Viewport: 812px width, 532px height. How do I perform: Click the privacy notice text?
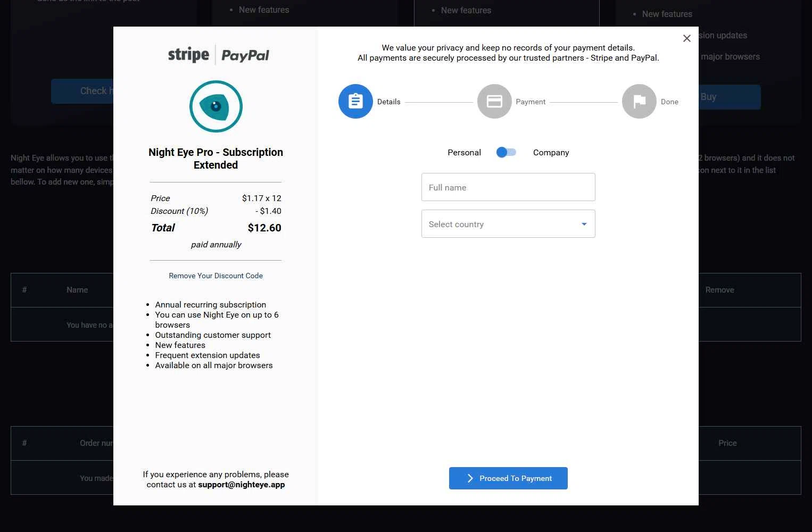pyautogui.click(x=508, y=53)
